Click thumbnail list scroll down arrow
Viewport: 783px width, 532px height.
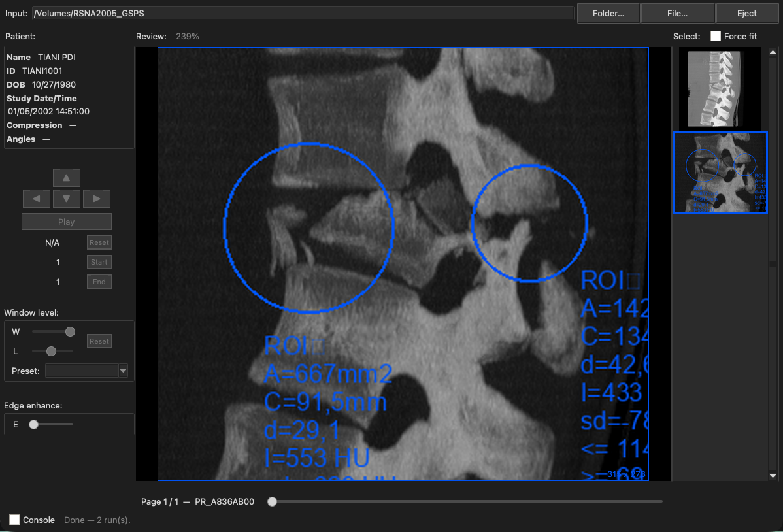coord(773,476)
